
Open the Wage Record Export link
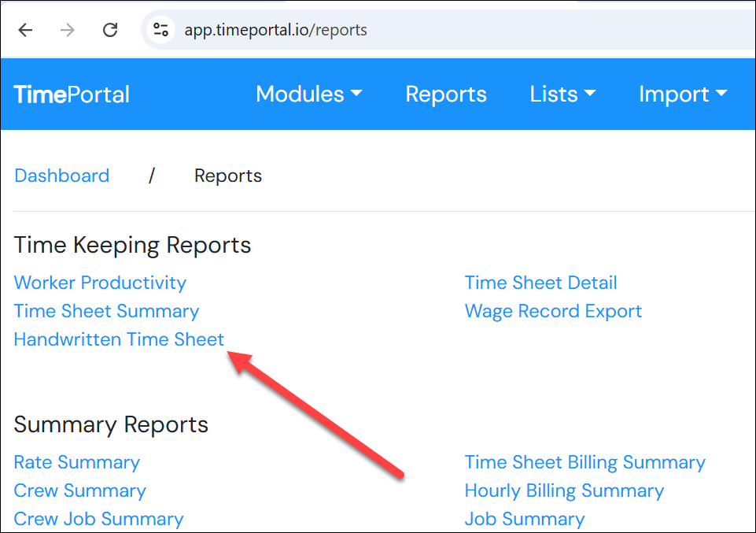[553, 312]
